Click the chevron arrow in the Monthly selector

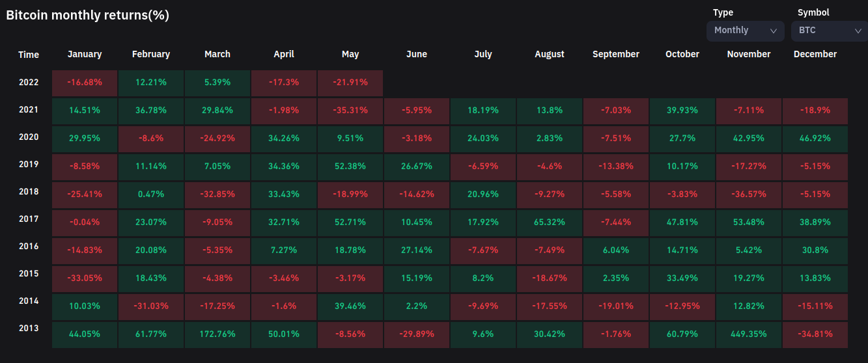774,31
